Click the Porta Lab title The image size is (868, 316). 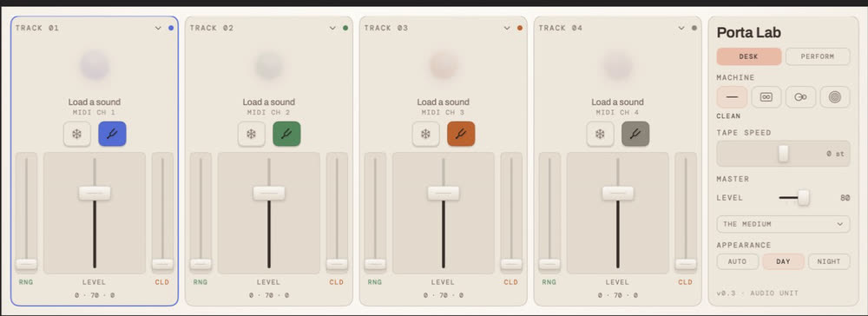[749, 33]
